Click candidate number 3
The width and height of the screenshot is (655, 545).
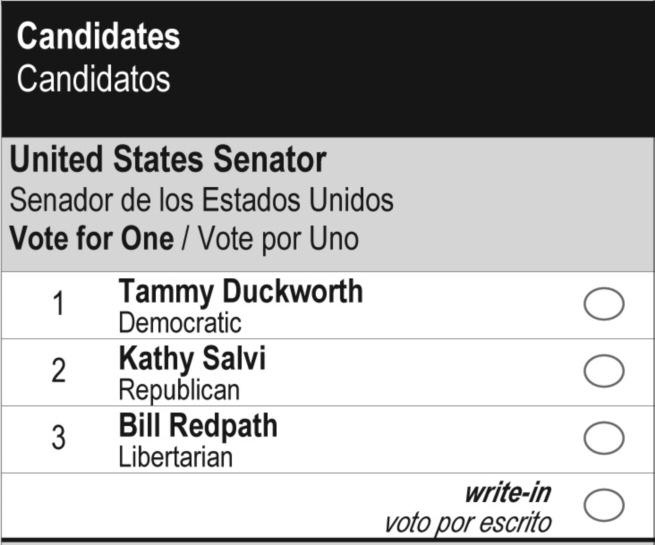pyautogui.click(x=59, y=439)
